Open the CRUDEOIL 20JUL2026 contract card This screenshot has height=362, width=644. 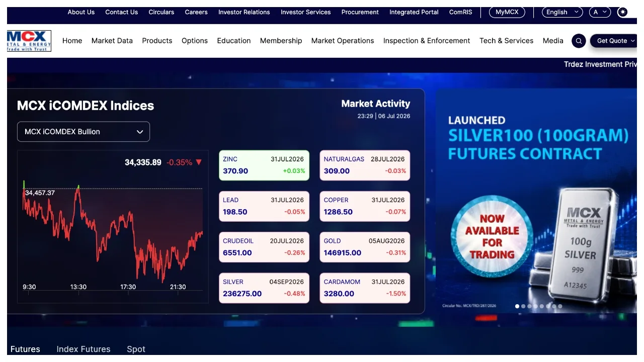coord(264,247)
